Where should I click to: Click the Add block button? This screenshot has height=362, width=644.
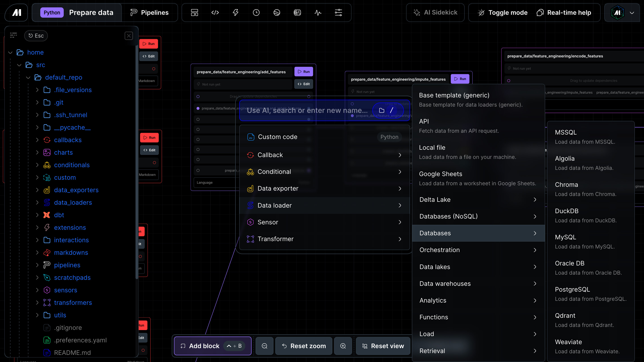click(x=213, y=346)
